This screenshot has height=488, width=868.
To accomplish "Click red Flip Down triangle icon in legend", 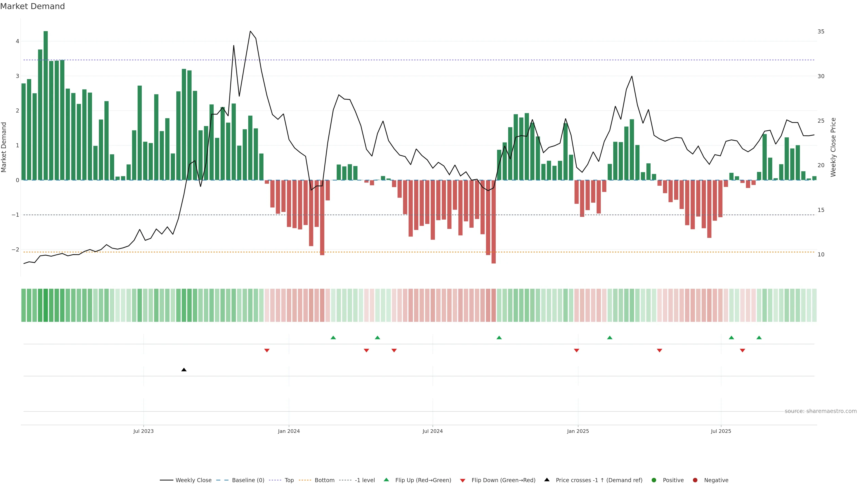I will (463, 481).
